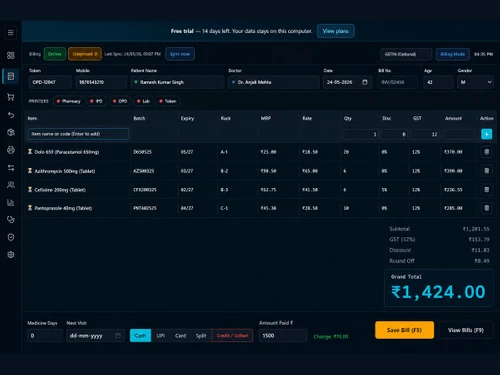Delete the Cefixime 200mg row
The width and height of the screenshot is (500, 375).
(487, 190)
